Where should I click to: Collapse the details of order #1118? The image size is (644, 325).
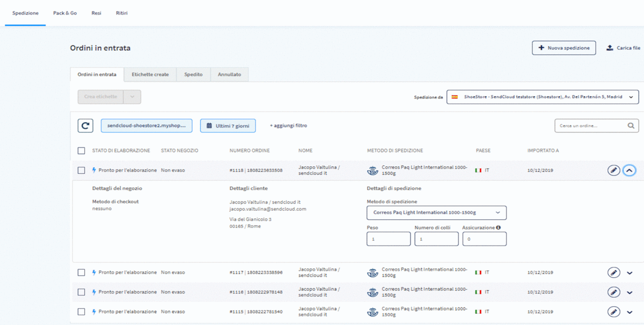(x=630, y=171)
